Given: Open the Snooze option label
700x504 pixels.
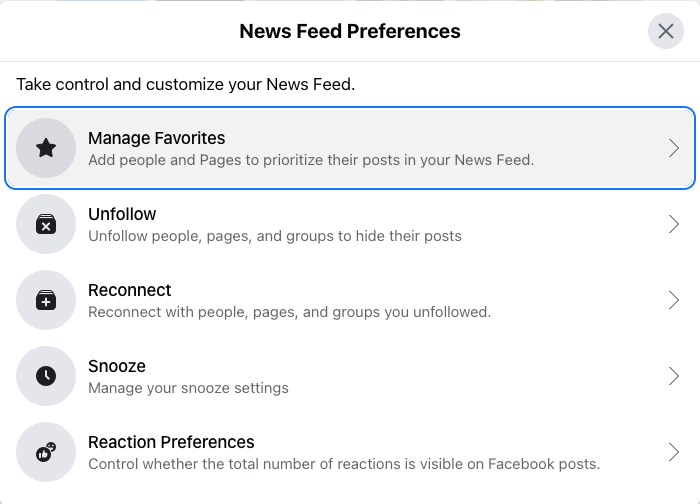Looking at the screenshot, I should point(117,366).
